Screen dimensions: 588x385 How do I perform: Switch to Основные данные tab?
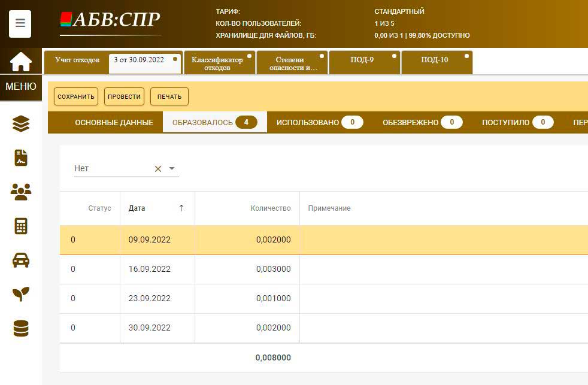114,122
